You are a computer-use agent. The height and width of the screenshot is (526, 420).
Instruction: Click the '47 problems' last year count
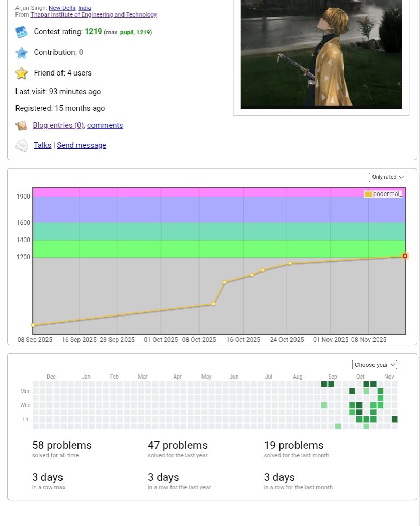[178, 445]
